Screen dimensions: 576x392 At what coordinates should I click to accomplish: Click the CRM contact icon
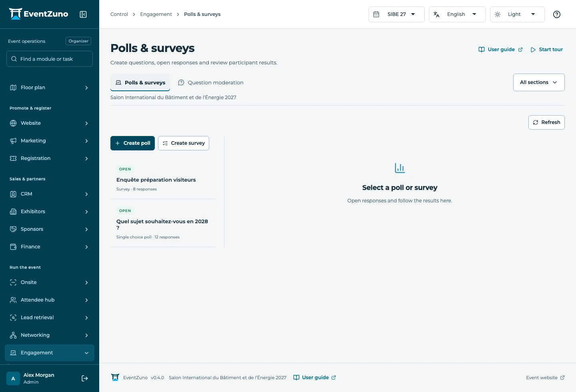(13, 194)
